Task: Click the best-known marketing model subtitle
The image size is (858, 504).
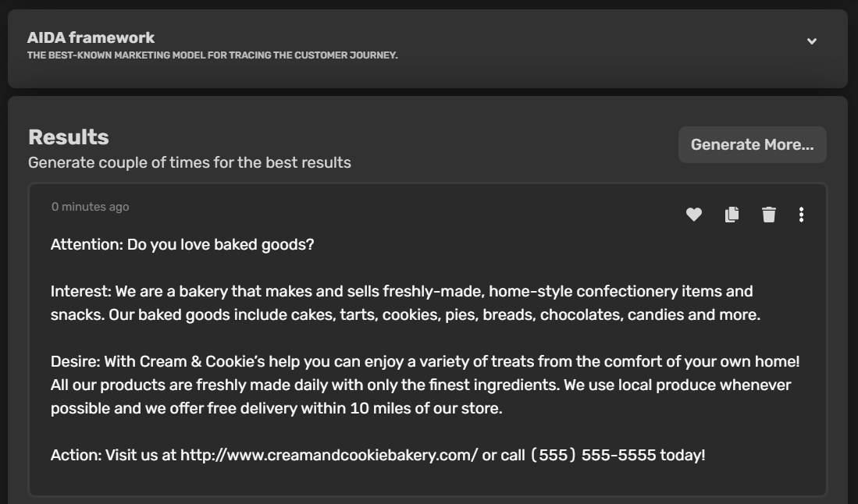Action: point(212,55)
